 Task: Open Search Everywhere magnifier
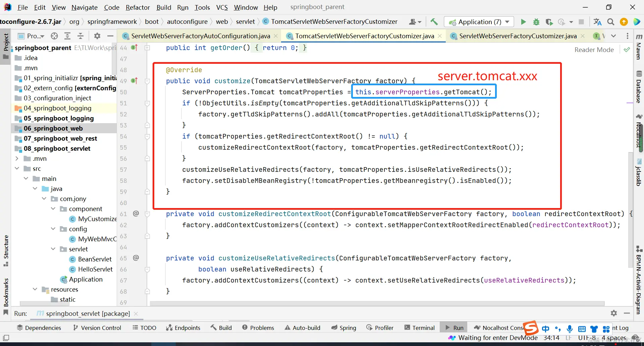pyautogui.click(x=611, y=22)
